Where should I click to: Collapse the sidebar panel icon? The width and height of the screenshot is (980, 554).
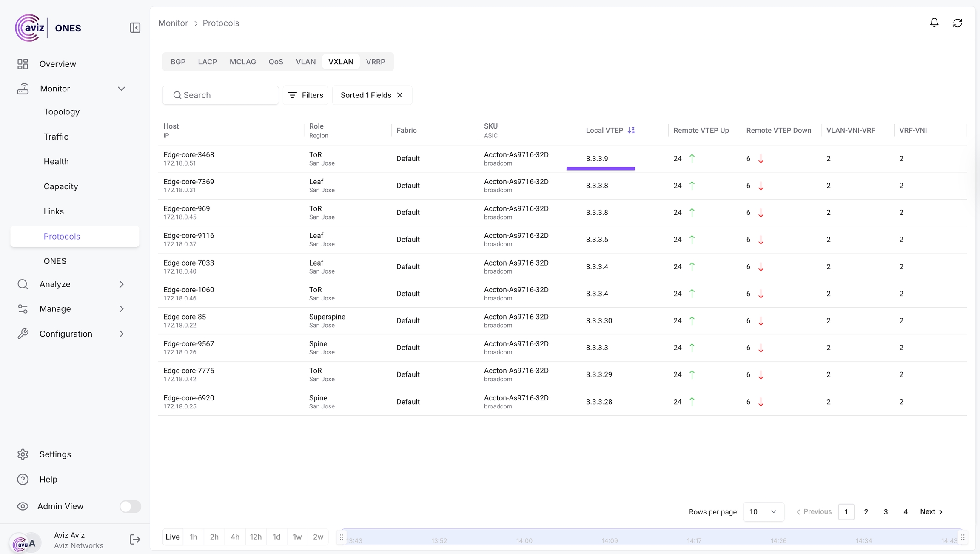tap(135, 28)
